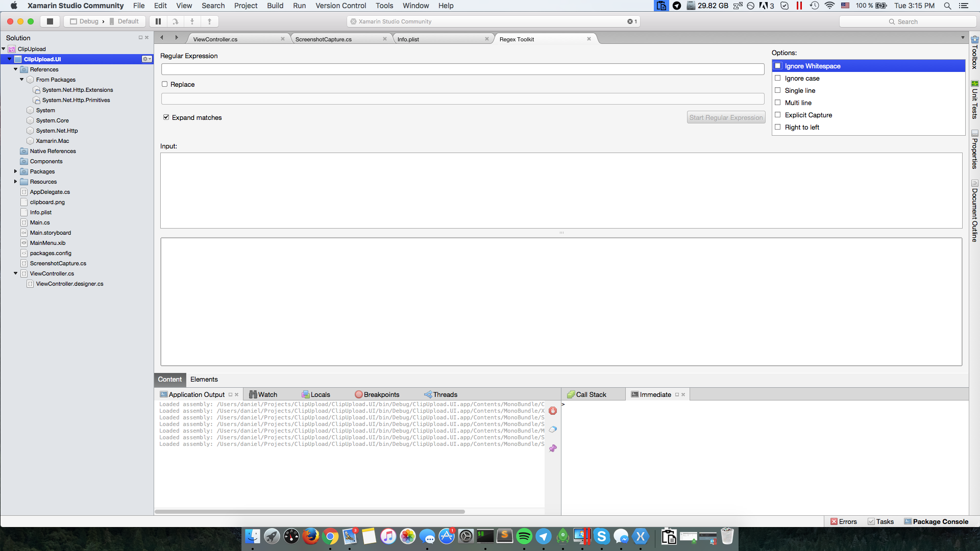Open the Tasks pad
This screenshot has width=980, height=551.
881,521
